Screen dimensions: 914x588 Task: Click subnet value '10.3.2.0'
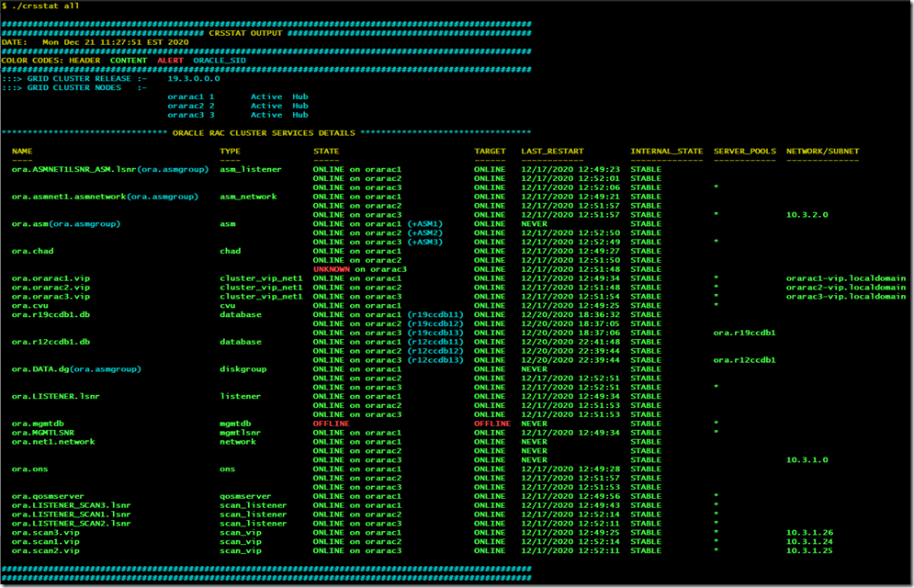(x=807, y=215)
